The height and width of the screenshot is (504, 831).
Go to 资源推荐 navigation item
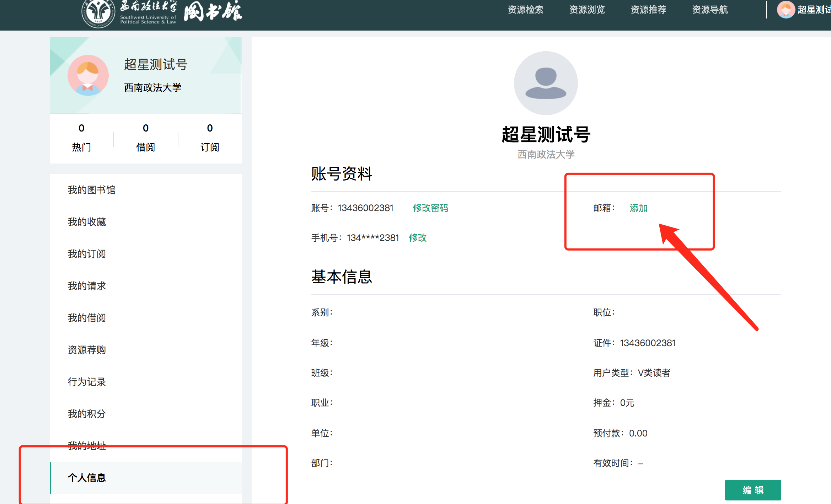(648, 10)
